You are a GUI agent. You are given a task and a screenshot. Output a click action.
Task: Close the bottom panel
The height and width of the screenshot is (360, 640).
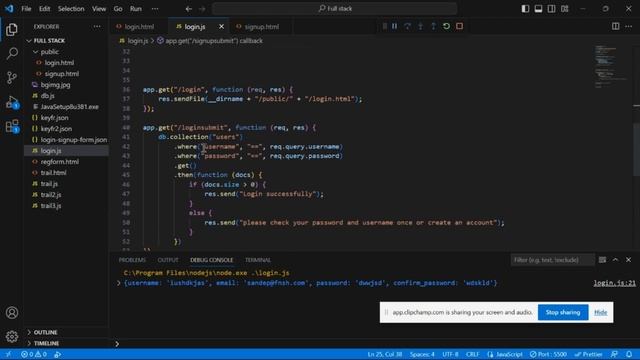(629, 260)
